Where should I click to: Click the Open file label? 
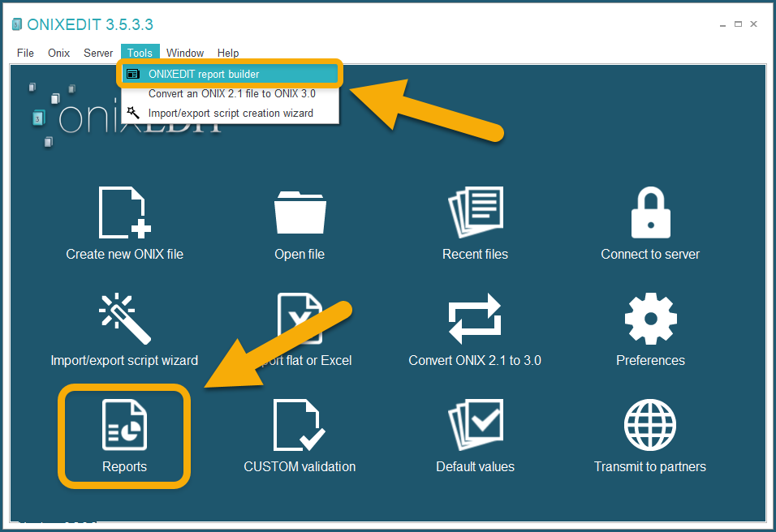[x=300, y=254]
